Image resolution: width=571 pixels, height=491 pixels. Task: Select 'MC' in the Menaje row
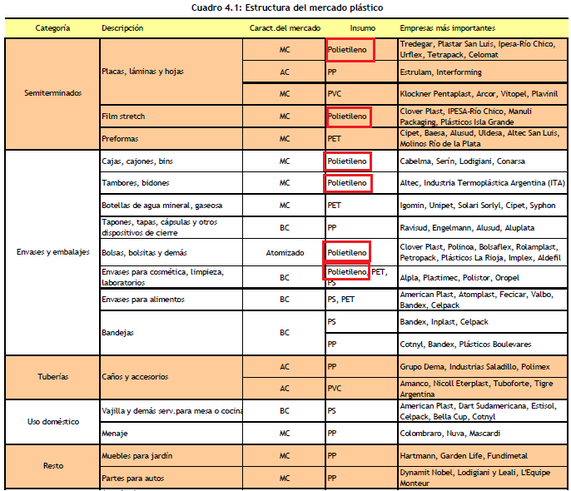[285, 433]
